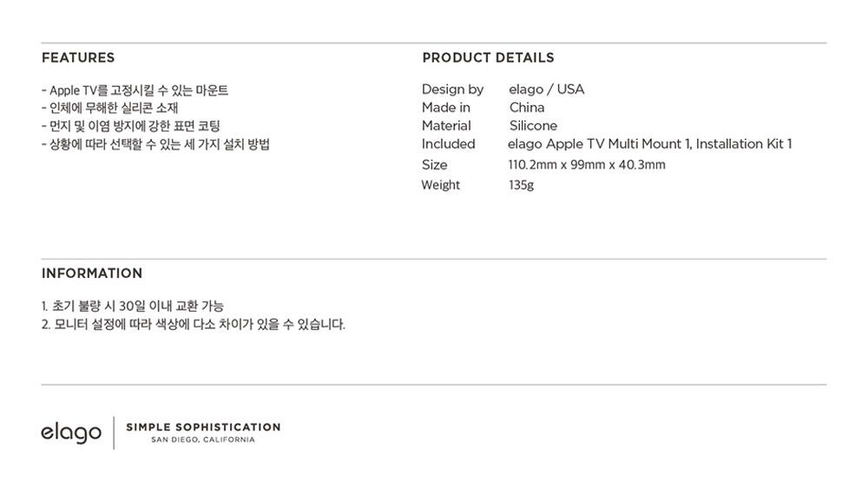The height and width of the screenshot is (488, 868).
Task: Click the elago / USA value
Action: tap(546, 89)
